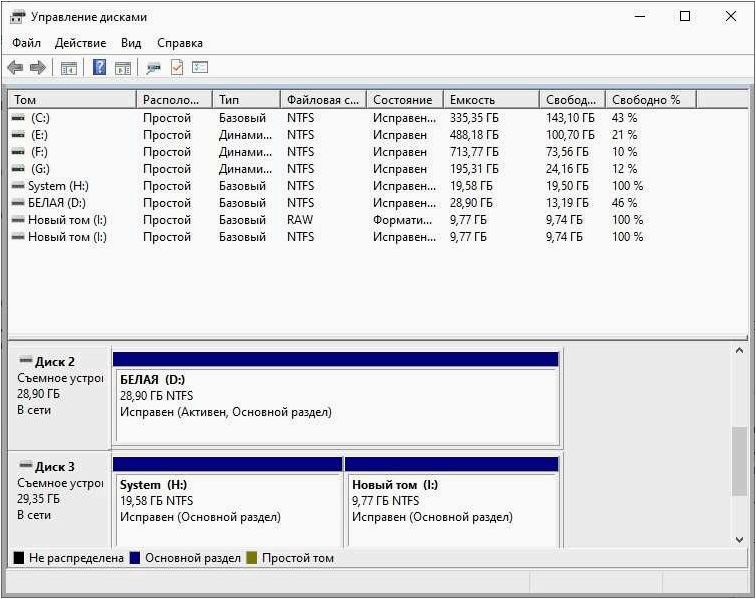Viewport: 756px width, 599px height.
Task: Open the Вид menu
Action: pyautogui.click(x=131, y=43)
